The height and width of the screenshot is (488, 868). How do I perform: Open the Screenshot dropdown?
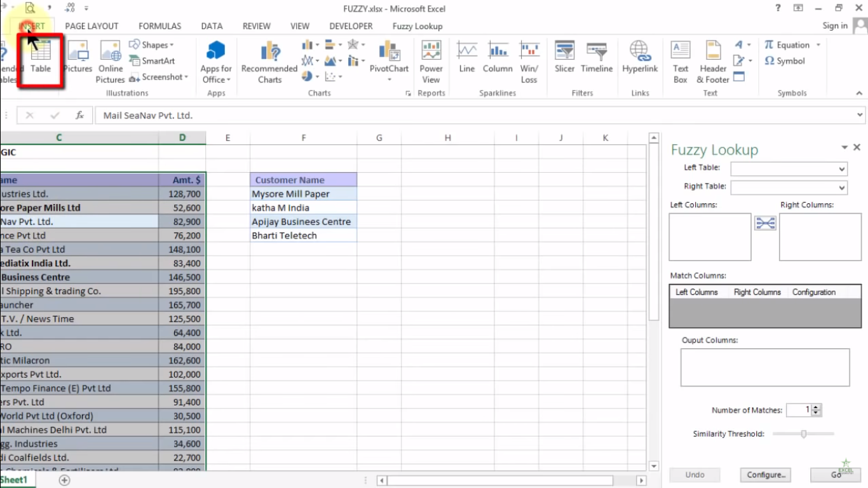point(159,77)
